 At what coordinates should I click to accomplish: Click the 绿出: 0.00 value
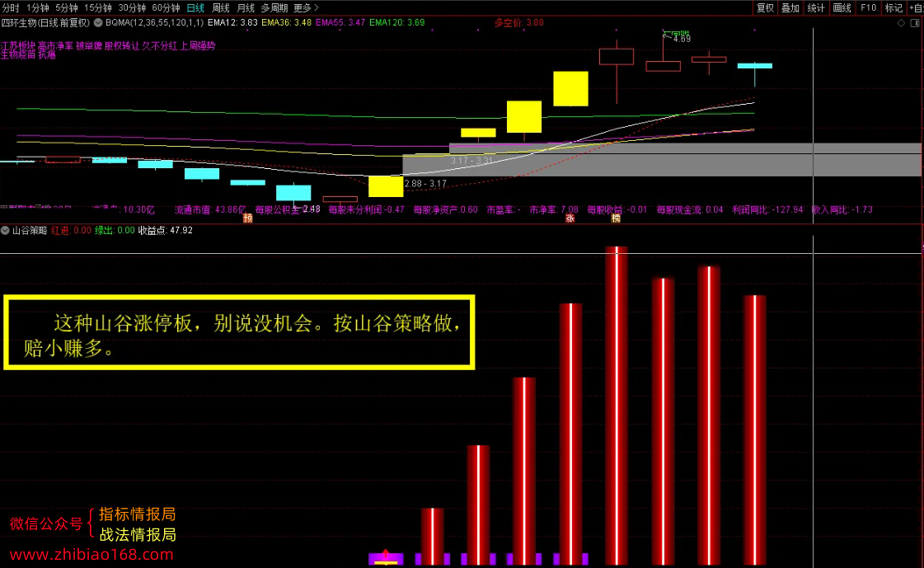point(115,230)
